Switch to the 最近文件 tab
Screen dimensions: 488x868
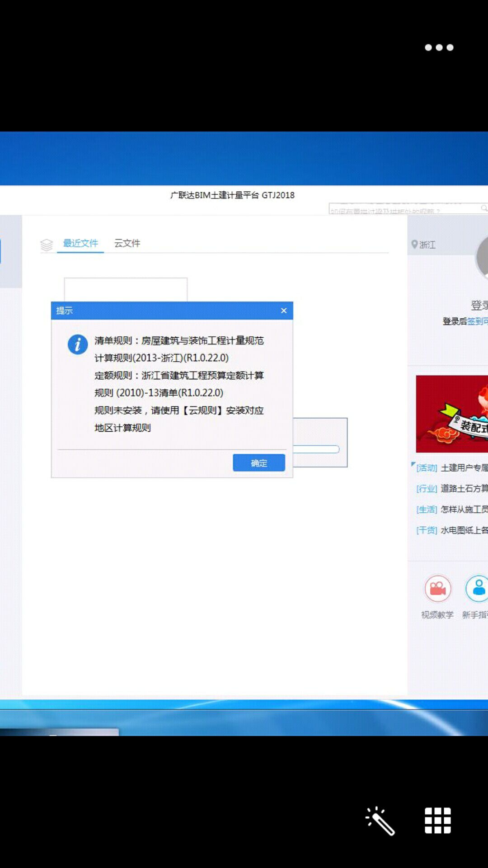click(80, 243)
